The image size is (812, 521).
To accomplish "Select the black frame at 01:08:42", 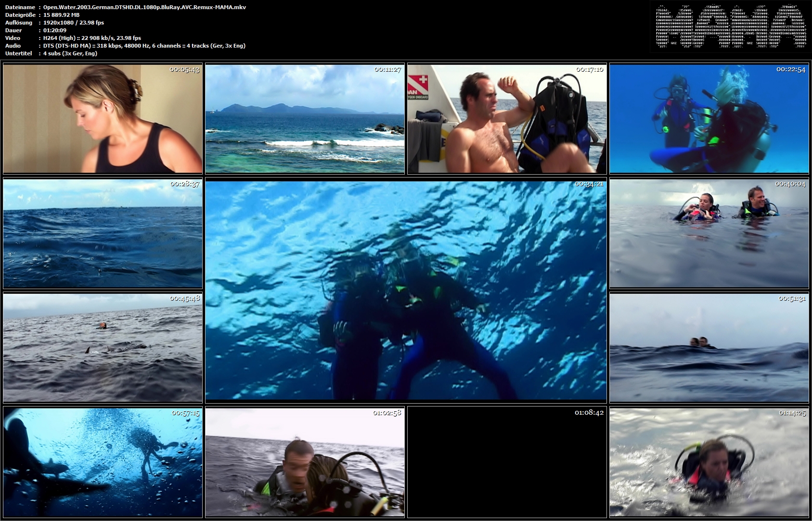I will click(x=507, y=462).
